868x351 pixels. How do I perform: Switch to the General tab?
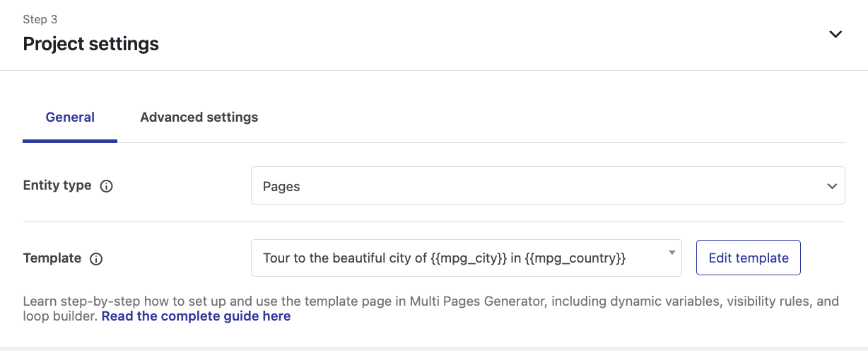pos(70,117)
